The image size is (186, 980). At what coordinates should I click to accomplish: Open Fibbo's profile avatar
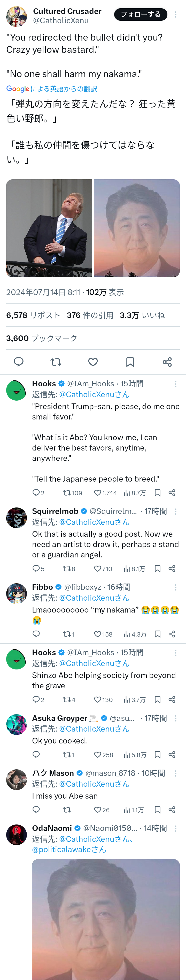click(17, 593)
